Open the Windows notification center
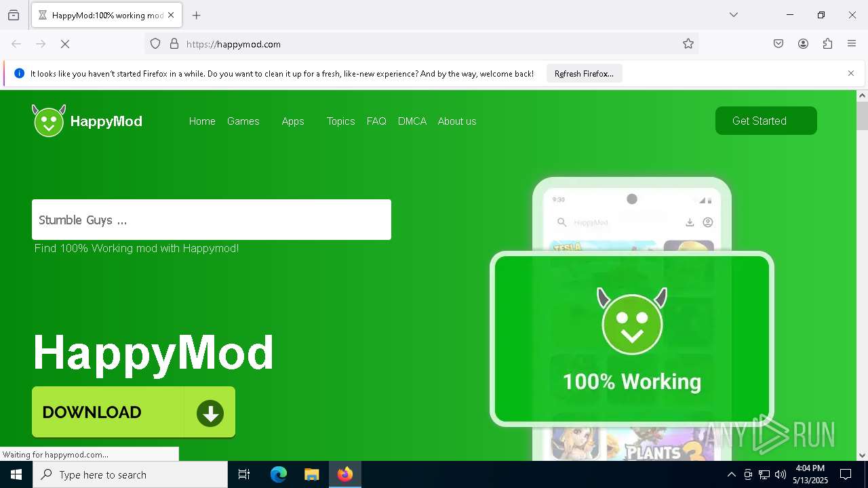This screenshot has height=488, width=868. (846, 474)
